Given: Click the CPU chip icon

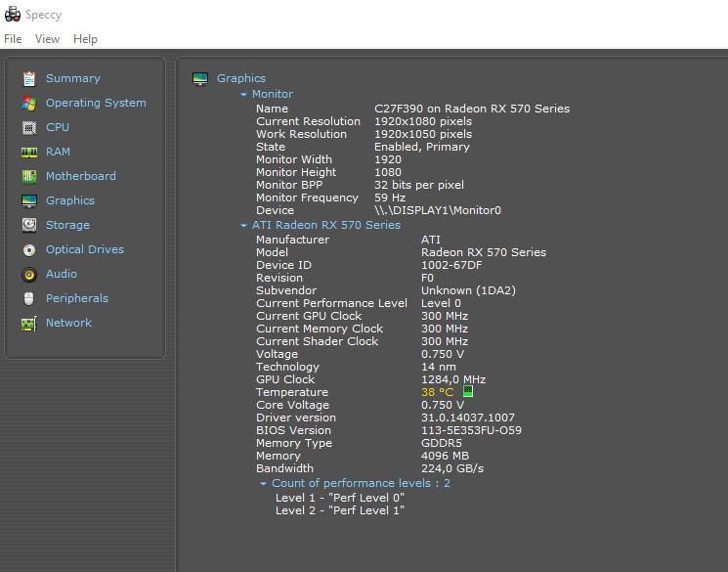Looking at the screenshot, I should click(29, 127).
